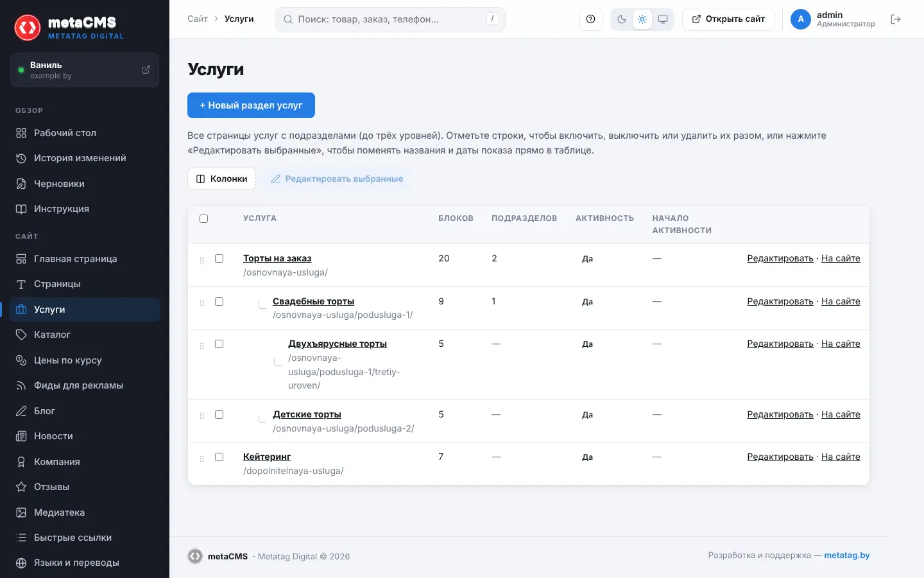Click the Открыть сайт button

tap(728, 19)
